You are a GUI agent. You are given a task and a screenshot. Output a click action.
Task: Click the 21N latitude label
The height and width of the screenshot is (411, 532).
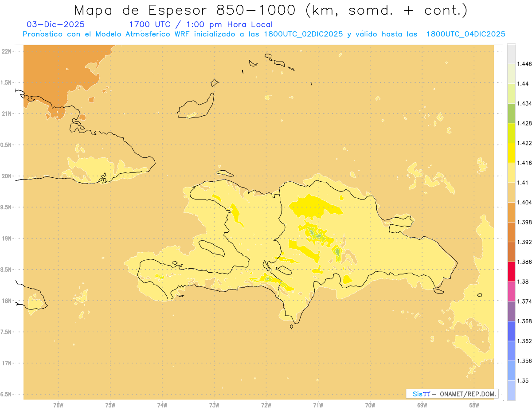point(7,114)
